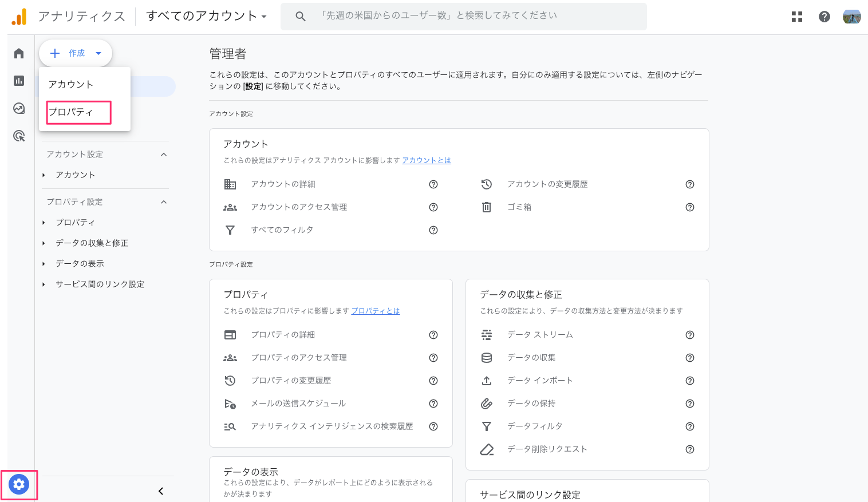Open the Reports bar chart icon
This screenshot has width=868, height=502.
[x=19, y=81]
